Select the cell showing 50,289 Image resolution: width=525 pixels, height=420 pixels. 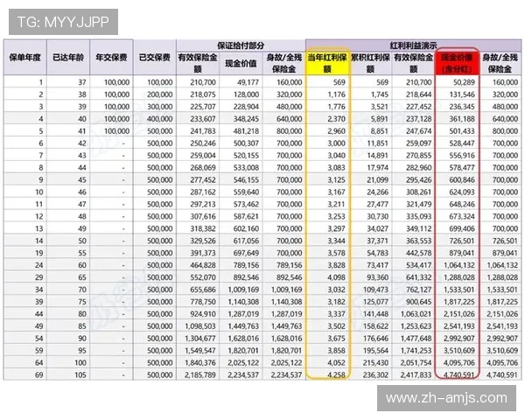[x=457, y=82]
